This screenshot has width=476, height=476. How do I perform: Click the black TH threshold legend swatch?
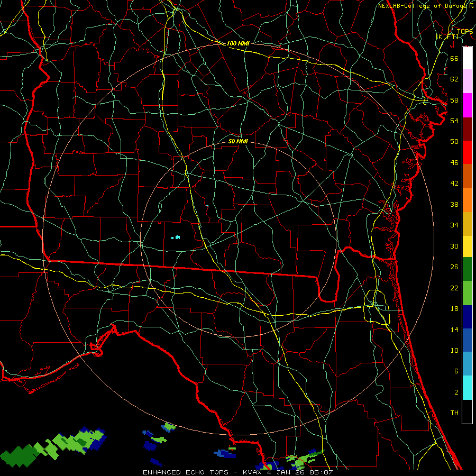coord(467,411)
